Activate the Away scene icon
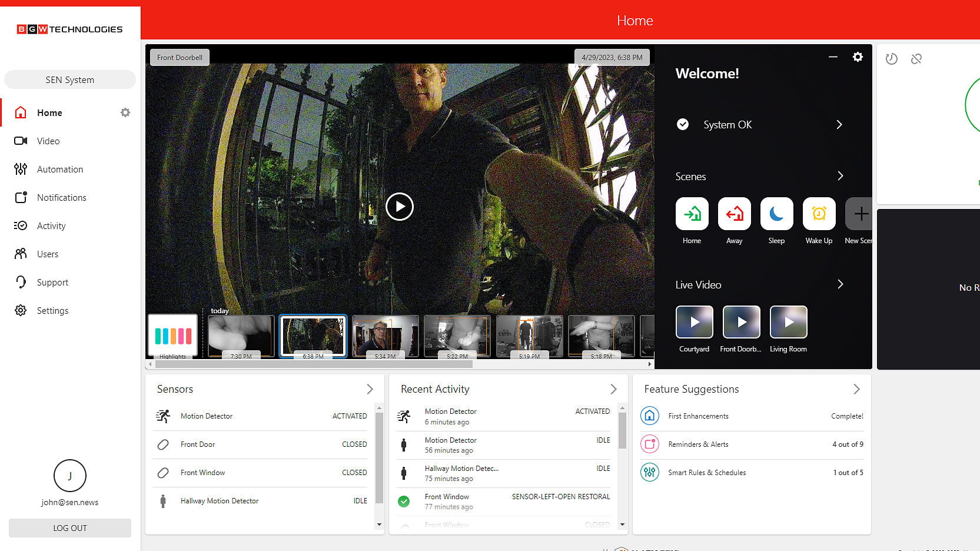Viewport: 980px width, 551px height. (734, 214)
